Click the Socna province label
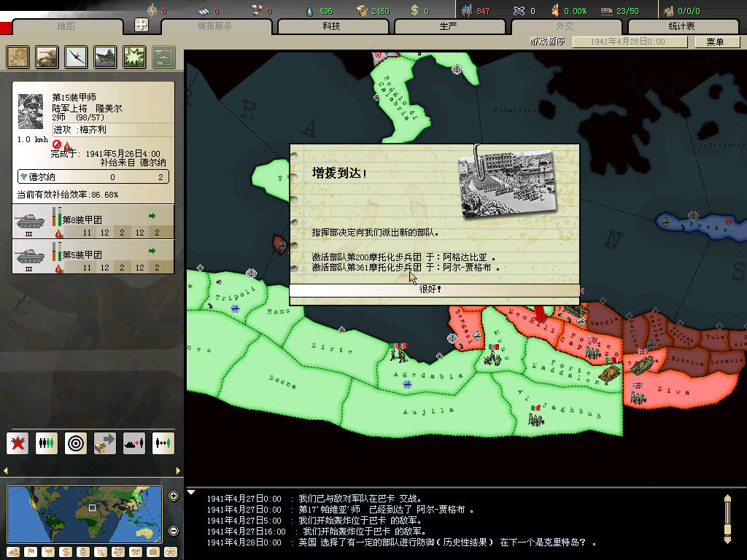Viewport: 747px width, 560px height. (x=282, y=381)
